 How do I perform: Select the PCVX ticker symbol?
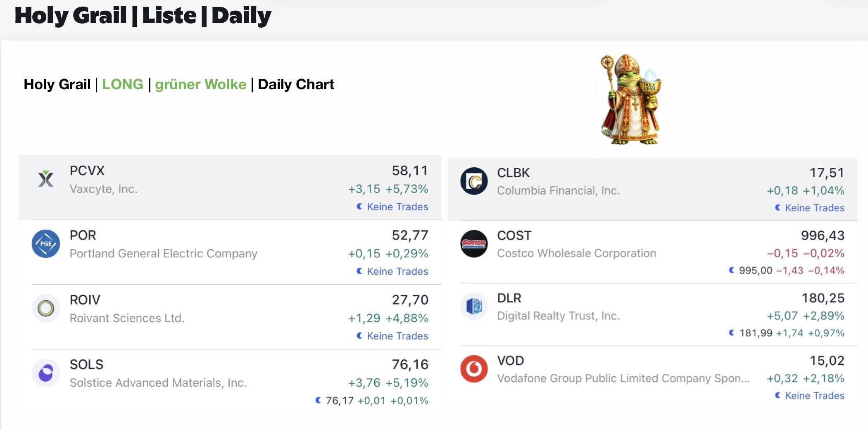click(87, 171)
